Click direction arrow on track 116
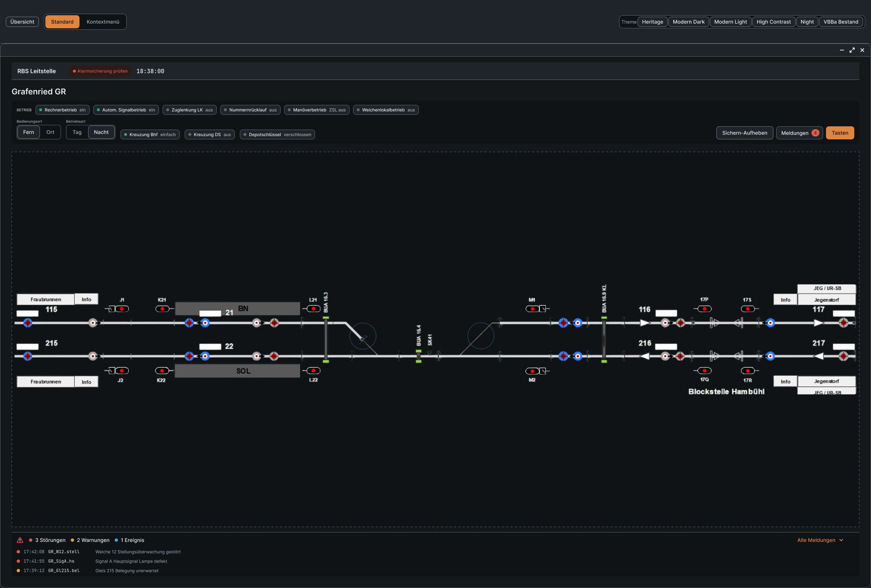This screenshot has height=588, width=871. click(644, 323)
